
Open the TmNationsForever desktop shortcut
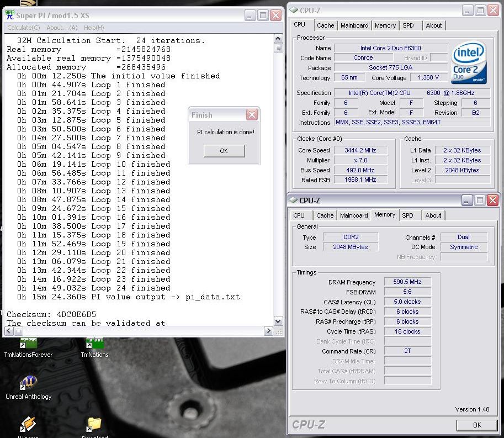[28, 347]
